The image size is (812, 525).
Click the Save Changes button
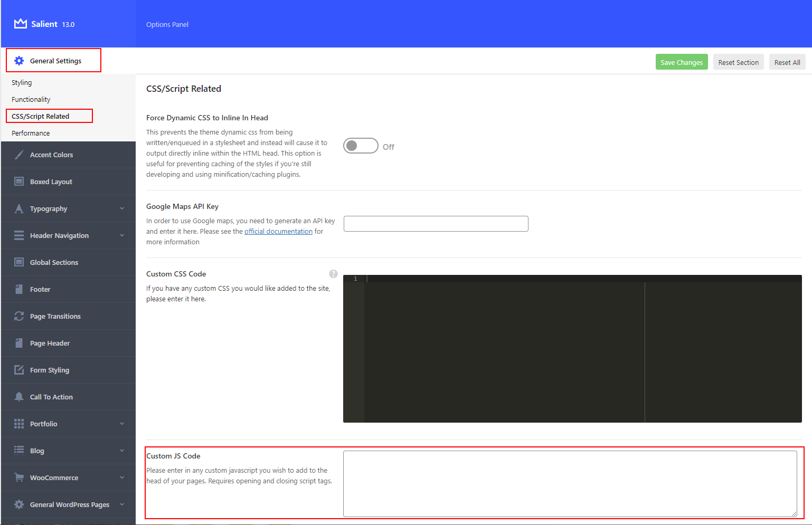(x=681, y=62)
